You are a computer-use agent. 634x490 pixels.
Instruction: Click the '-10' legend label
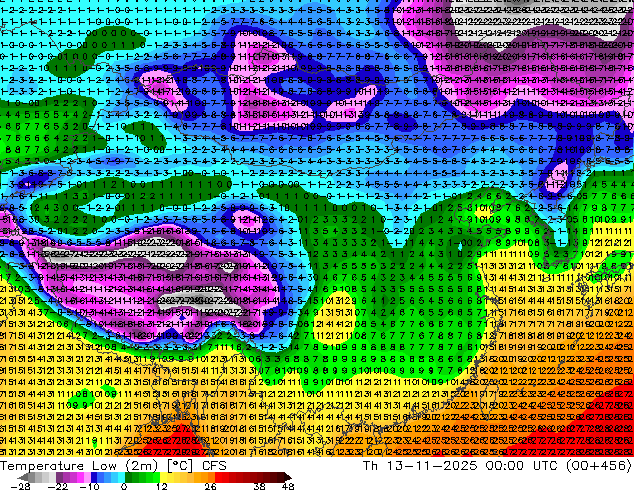(89, 486)
